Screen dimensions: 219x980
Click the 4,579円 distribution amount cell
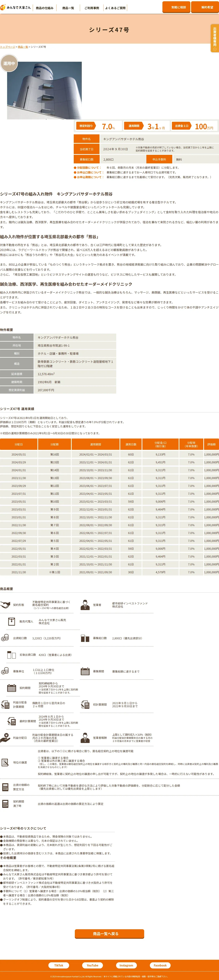coord(160,572)
